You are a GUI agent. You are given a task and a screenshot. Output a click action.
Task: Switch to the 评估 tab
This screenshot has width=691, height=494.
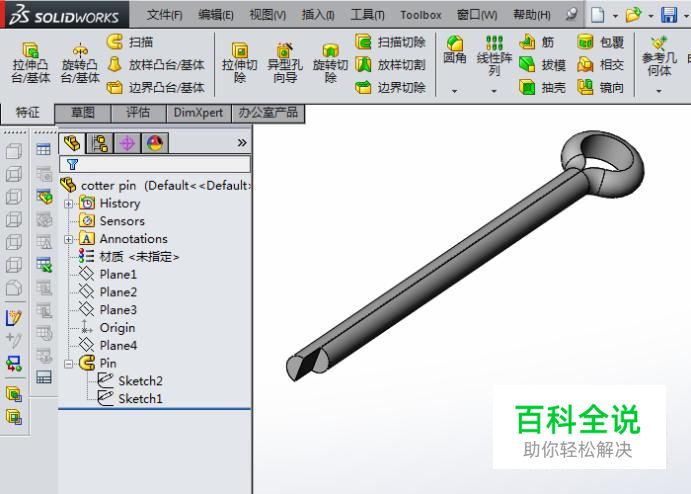(x=138, y=113)
